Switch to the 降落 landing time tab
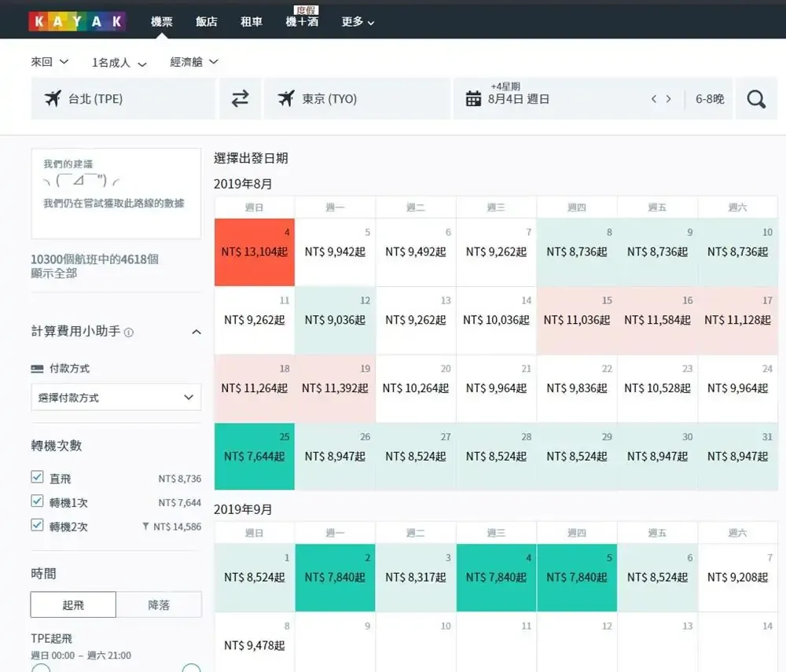This screenshot has height=672, width=786. [159, 605]
